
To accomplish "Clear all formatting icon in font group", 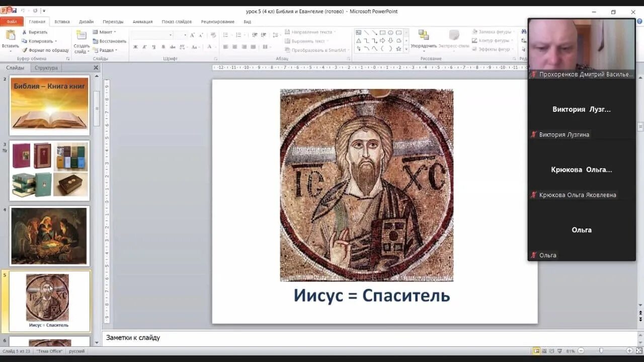I will (213, 35).
